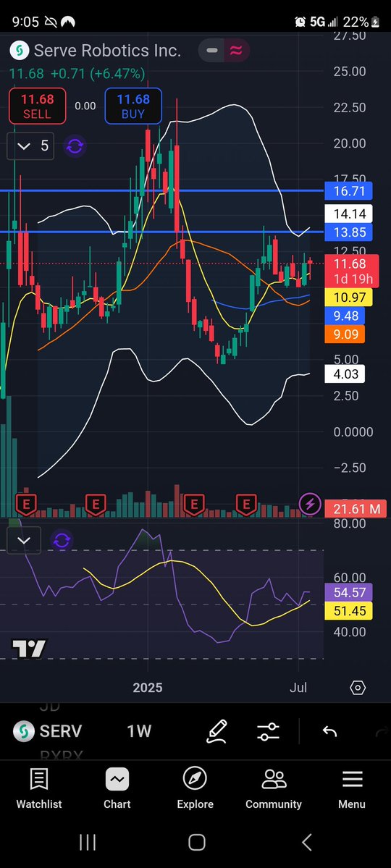Switch to the Chart tab

click(x=117, y=789)
